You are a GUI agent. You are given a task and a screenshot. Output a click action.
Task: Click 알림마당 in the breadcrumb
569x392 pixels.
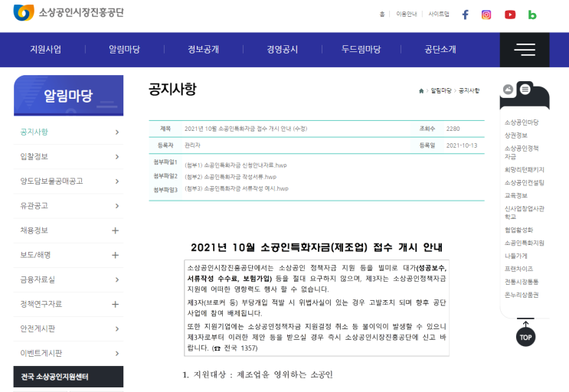(441, 90)
